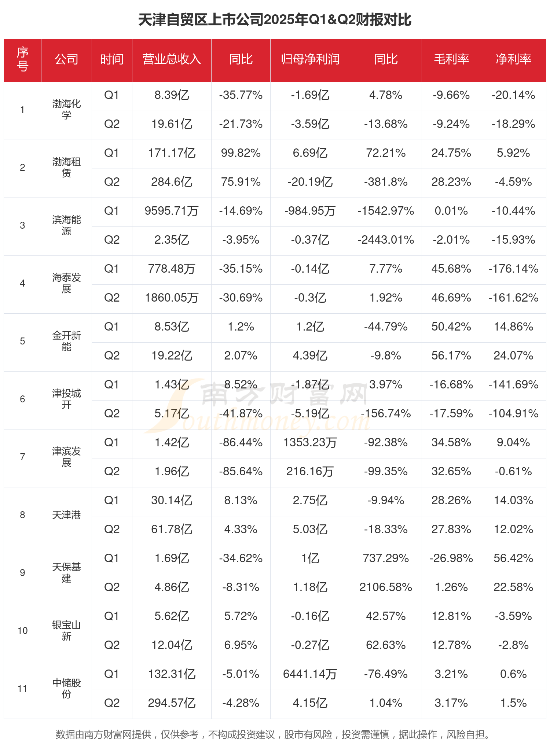Click the 序号 column header
Image resolution: width=550 pixels, height=756 pixels.
22,59
